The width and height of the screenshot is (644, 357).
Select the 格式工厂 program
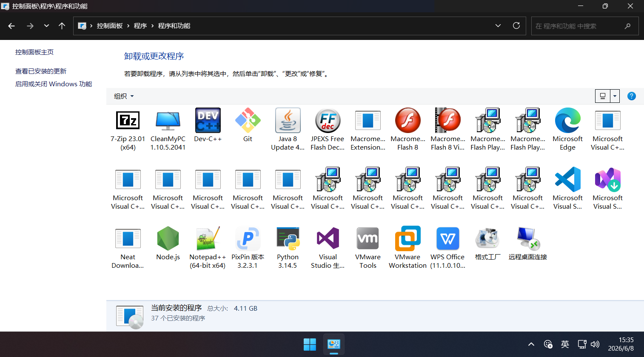click(488, 244)
